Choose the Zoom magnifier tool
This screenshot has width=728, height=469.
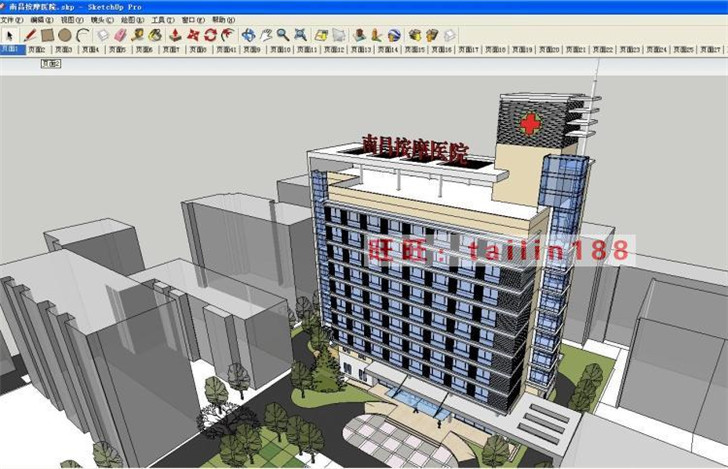coord(283,35)
